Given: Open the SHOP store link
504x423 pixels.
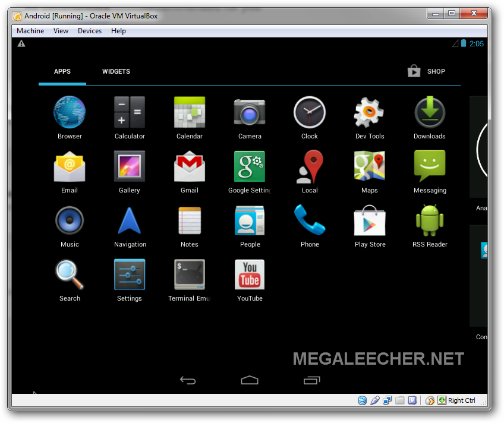Looking at the screenshot, I should coord(427,71).
